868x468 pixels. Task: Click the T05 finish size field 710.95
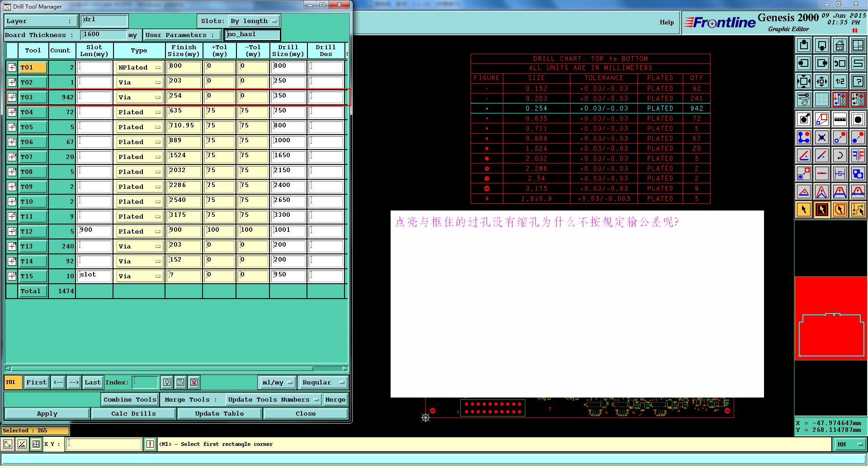tap(184, 127)
